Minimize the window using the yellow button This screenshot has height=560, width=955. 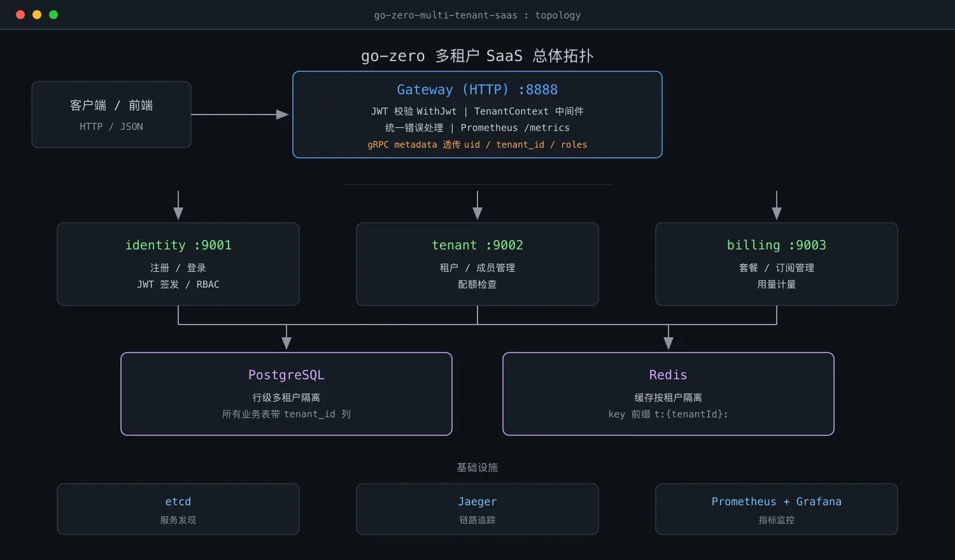pos(37,15)
